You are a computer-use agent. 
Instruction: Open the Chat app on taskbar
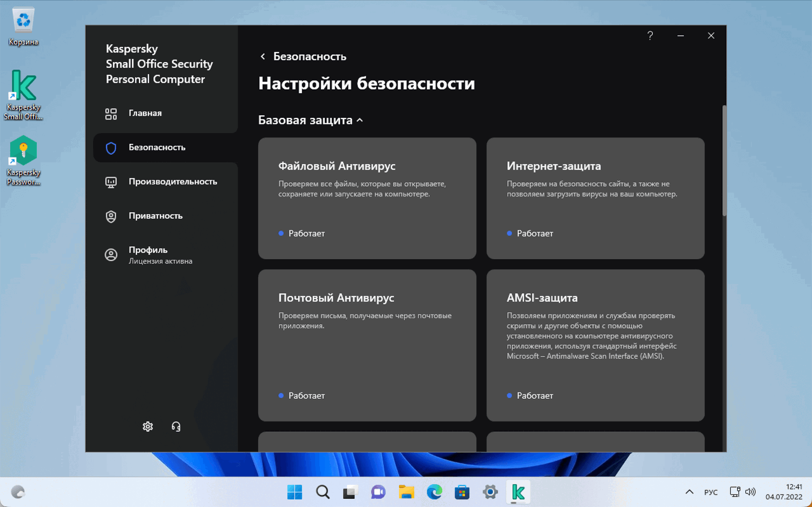click(378, 492)
